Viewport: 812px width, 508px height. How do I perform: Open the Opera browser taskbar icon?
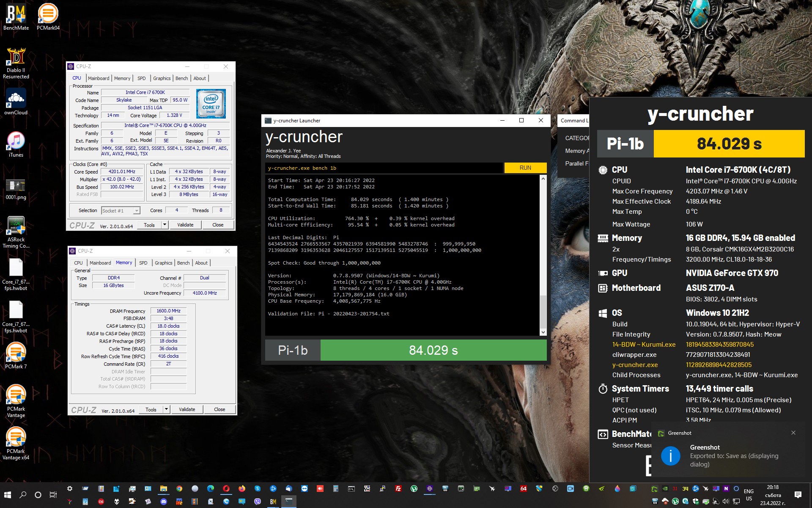click(x=226, y=489)
